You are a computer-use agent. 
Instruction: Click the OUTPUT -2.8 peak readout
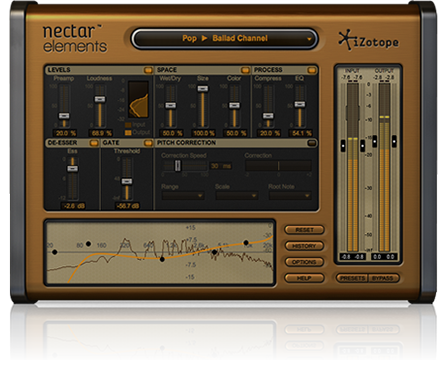click(384, 77)
